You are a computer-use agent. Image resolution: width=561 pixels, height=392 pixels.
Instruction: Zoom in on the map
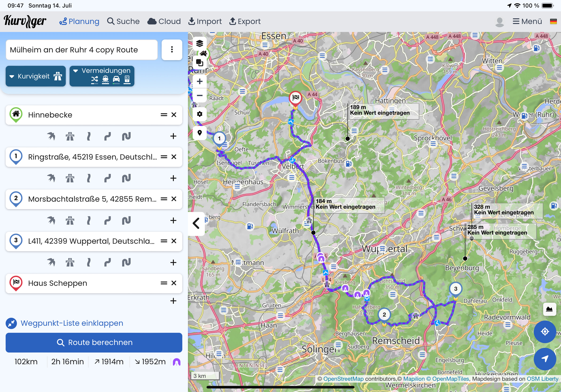[x=199, y=81]
